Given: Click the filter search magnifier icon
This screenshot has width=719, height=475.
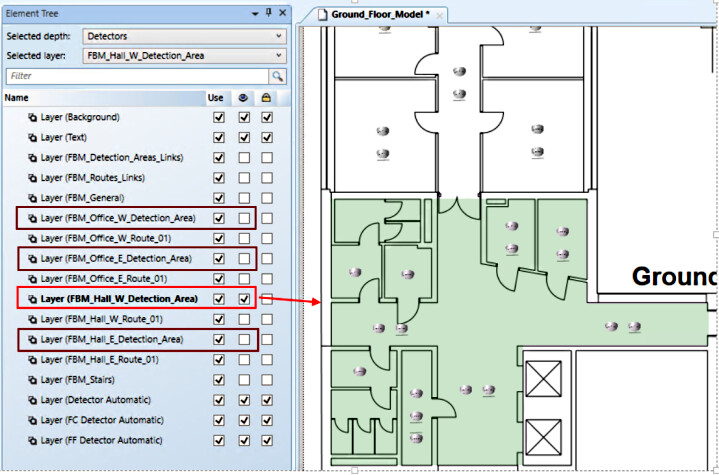Looking at the screenshot, I should pos(277,76).
